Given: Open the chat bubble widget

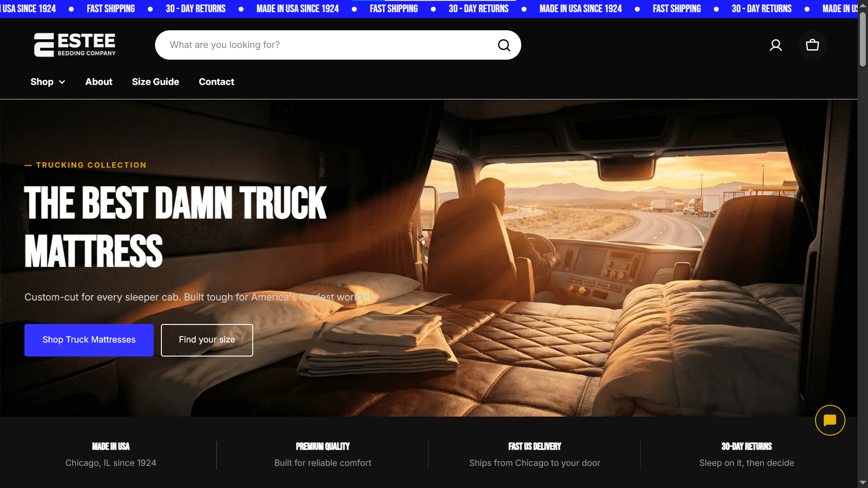Looking at the screenshot, I should tap(830, 420).
